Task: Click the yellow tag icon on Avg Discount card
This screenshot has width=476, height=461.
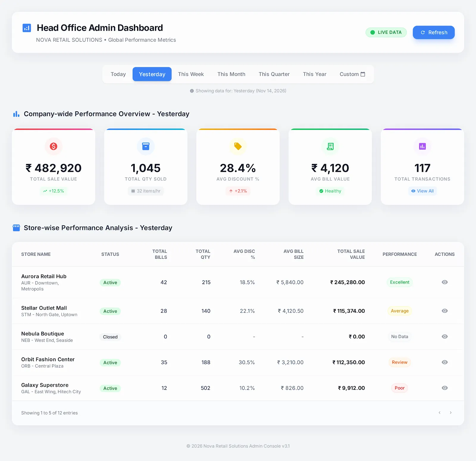Action: pyautogui.click(x=238, y=146)
